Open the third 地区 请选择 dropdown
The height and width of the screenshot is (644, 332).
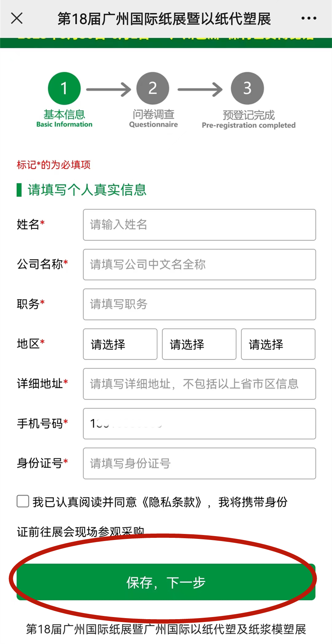coord(278,344)
